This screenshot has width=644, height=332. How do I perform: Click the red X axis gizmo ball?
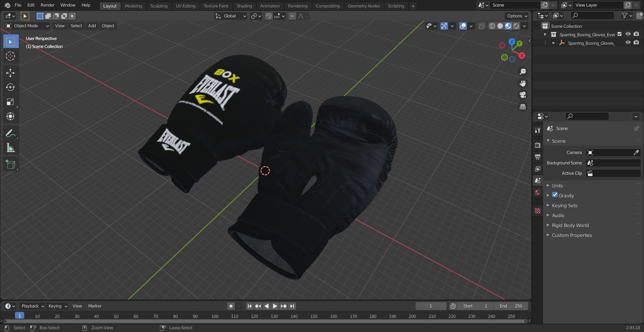coord(522,56)
